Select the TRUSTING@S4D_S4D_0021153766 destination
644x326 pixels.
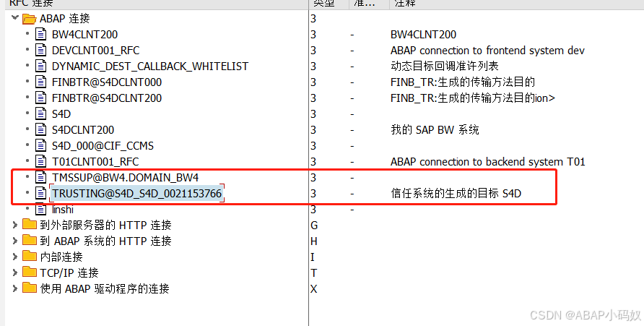pos(136,193)
